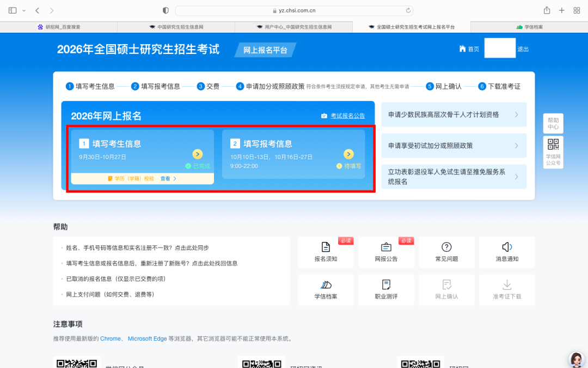
Task: Click the 学信网公众号 QR code icon
Action: pos(553,144)
